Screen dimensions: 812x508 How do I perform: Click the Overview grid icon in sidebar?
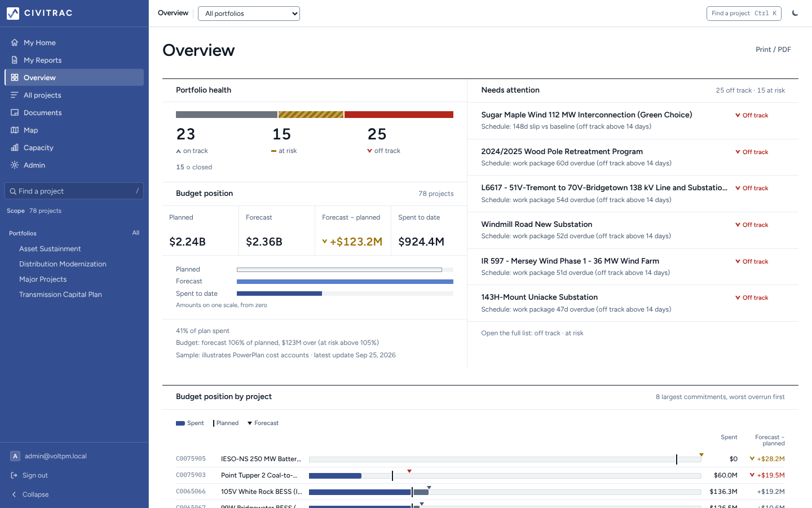tap(15, 77)
